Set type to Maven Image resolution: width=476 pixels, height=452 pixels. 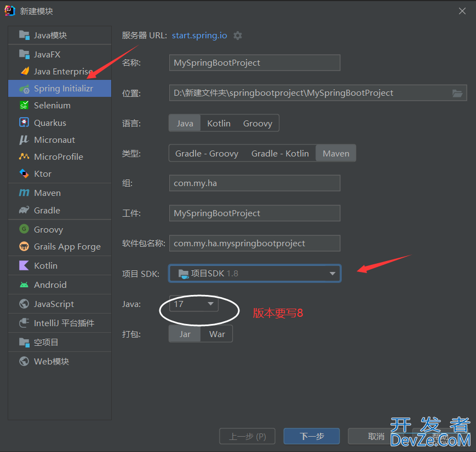[336, 154]
